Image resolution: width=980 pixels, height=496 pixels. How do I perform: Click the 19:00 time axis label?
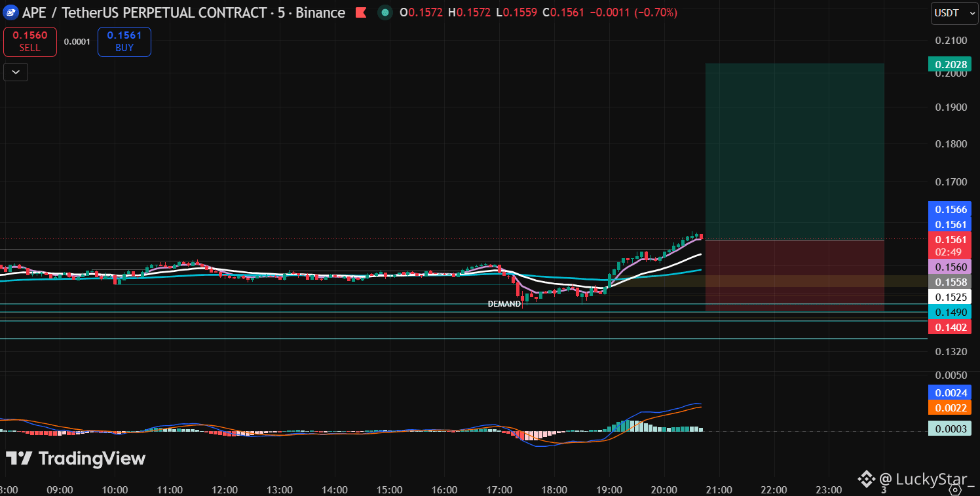610,489
